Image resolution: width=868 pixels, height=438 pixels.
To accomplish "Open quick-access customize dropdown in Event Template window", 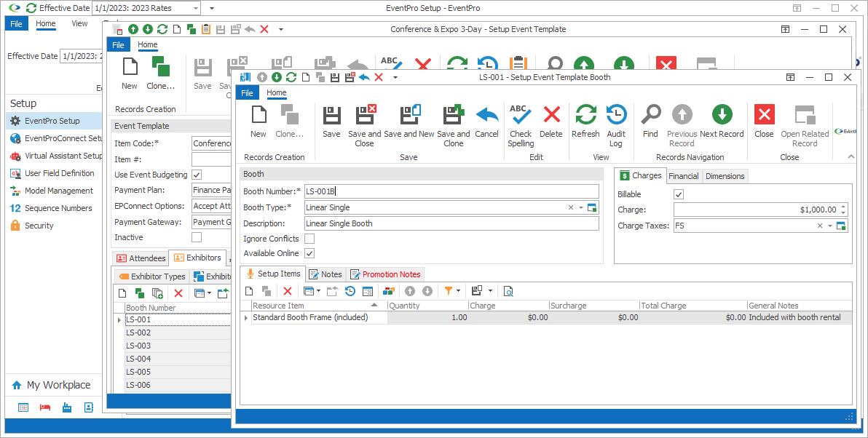I will pyautogui.click(x=280, y=29).
